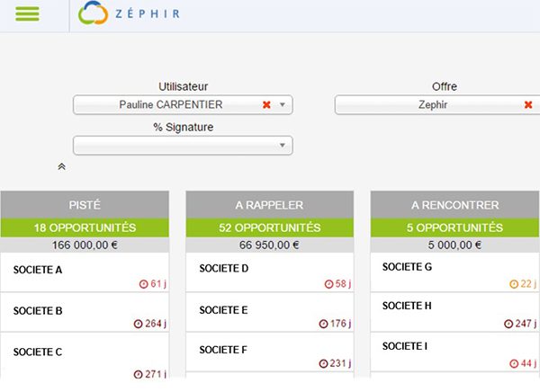Clear the Pauline CARPENTIER user selection
Viewport: 540px width, 392px height.
point(266,105)
